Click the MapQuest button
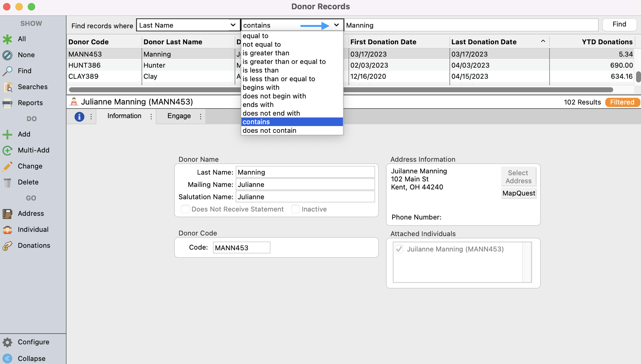Screen dimensions: 641x364 tap(518, 193)
